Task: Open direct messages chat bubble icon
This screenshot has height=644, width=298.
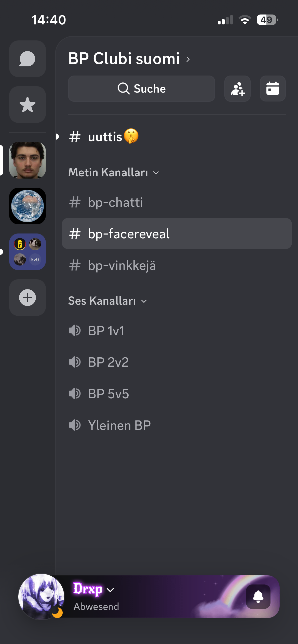Action: click(x=28, y=59)
